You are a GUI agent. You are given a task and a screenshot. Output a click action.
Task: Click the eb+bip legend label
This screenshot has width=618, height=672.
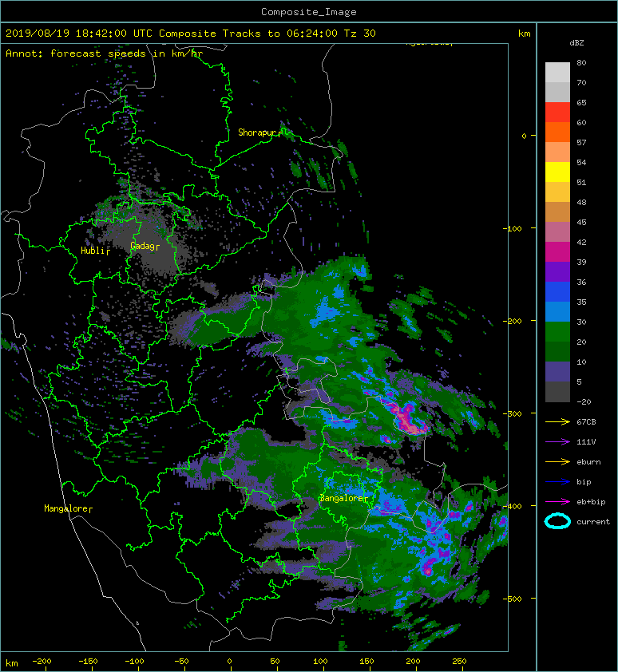(x=591, y=501)
